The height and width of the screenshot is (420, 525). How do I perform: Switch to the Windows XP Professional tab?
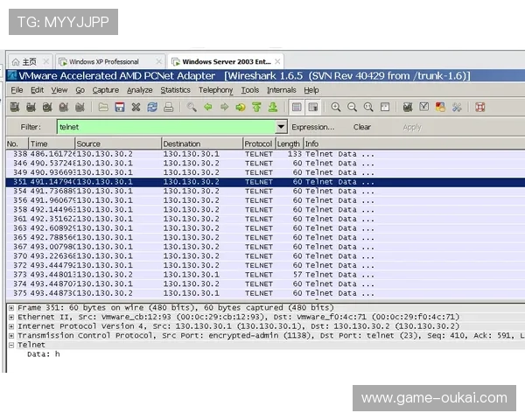[x=103, y=62]
